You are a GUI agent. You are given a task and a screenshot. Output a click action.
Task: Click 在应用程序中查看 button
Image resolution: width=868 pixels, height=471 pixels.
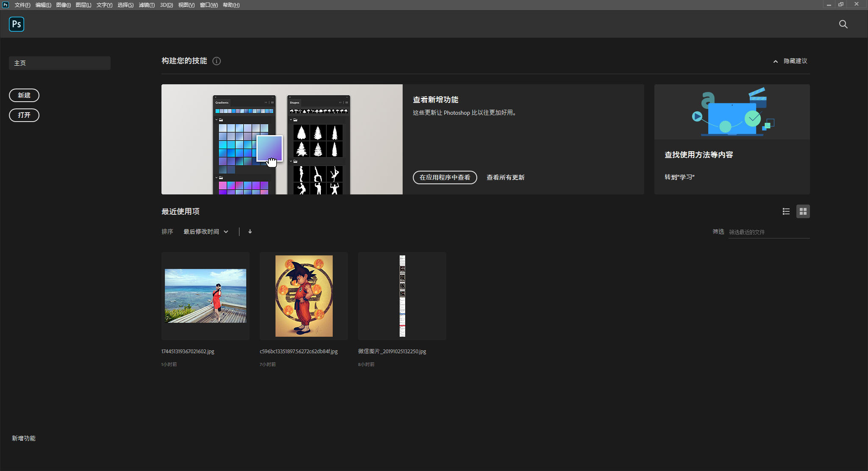click(x=445, y=177)
